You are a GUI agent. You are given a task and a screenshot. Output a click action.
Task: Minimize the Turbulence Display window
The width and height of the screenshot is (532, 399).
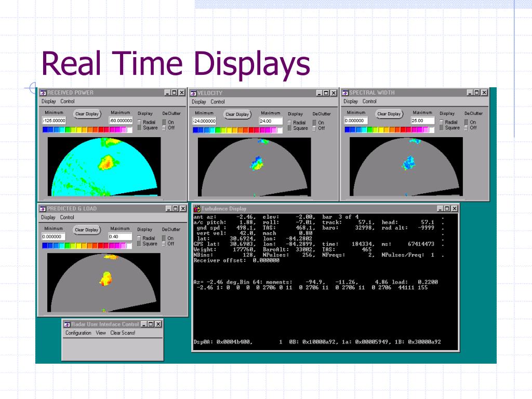click(x=440, y=209)
